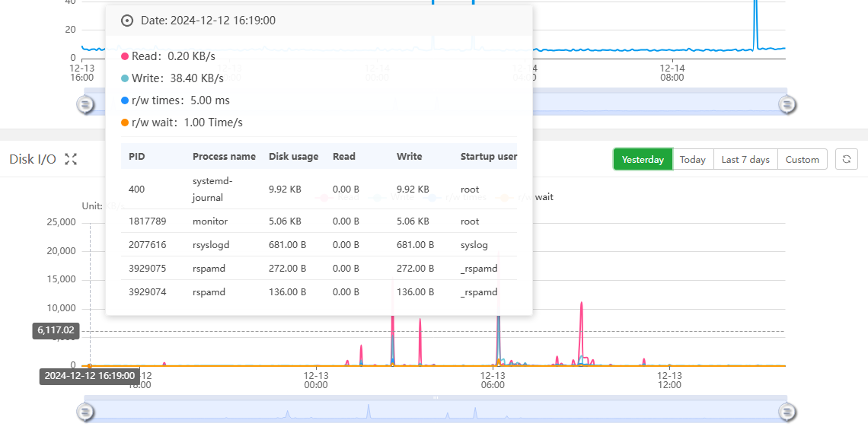Click the right handle of the upper chart zoom slider
The height and width of the screenshot is (433, 868).
point(787,104)
